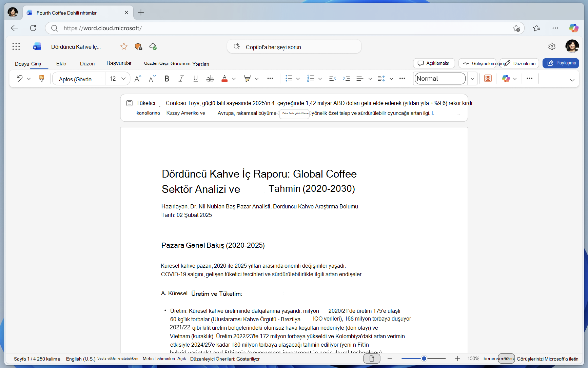Open the Aptos font name box

click(x=79, y=79)
